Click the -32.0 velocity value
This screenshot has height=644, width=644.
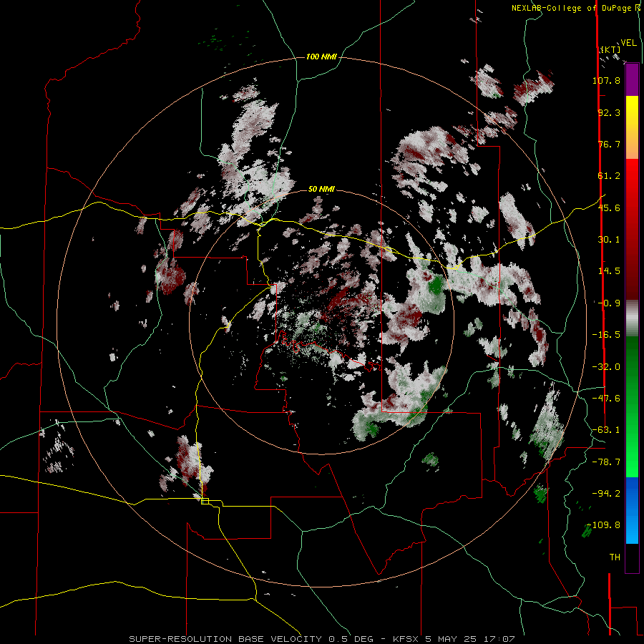(x=606, y=367)
